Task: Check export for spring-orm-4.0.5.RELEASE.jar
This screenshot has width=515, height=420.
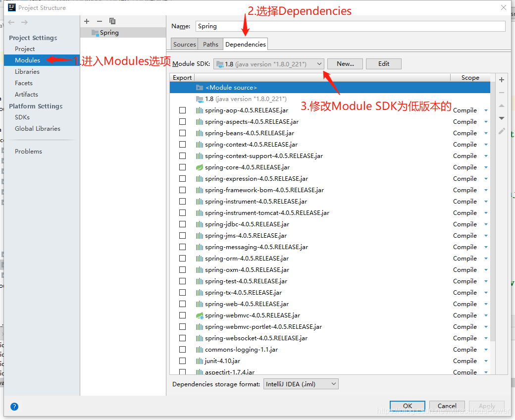Action: click(x=183, y=259)
